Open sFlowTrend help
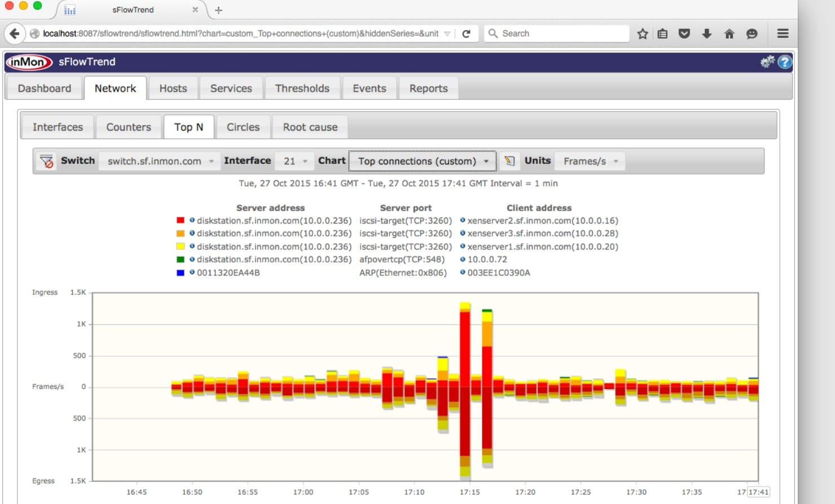 coord(784,62)
